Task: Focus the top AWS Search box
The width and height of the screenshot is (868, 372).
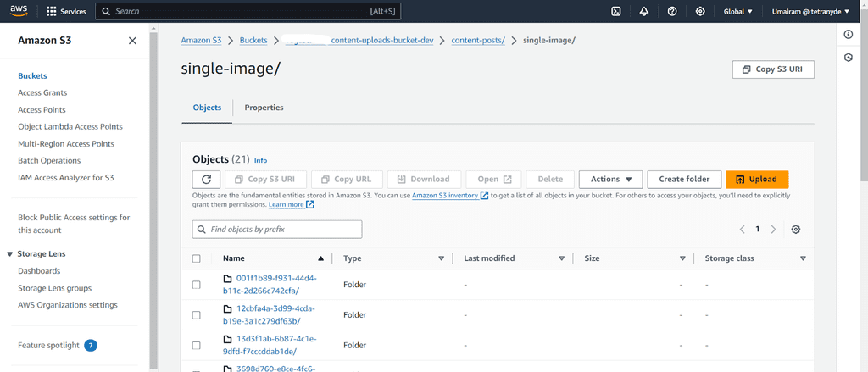Action: click(x=248, y=11)
